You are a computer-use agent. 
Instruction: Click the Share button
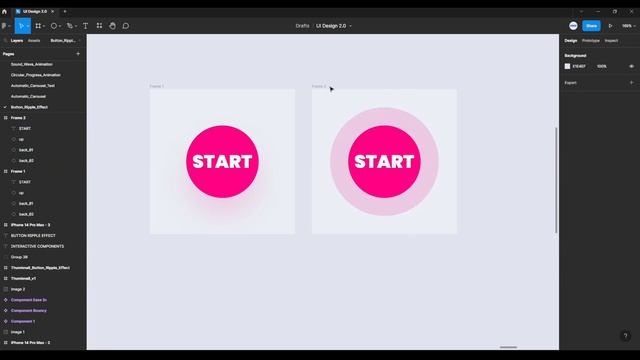click(x=591, y=26)
